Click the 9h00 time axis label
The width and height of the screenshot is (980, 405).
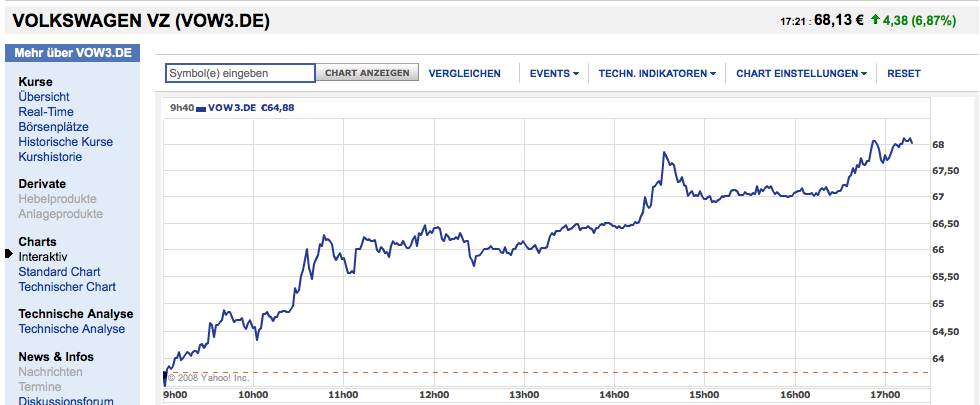pyautogui.click(x=176, y=395)
